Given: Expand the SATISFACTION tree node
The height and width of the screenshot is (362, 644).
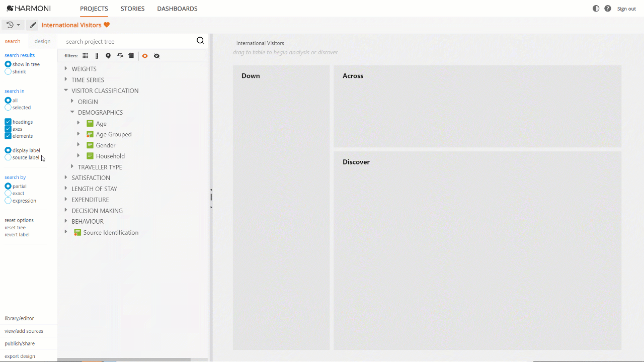Looking at the screenshot, I should tap(66, 177).
